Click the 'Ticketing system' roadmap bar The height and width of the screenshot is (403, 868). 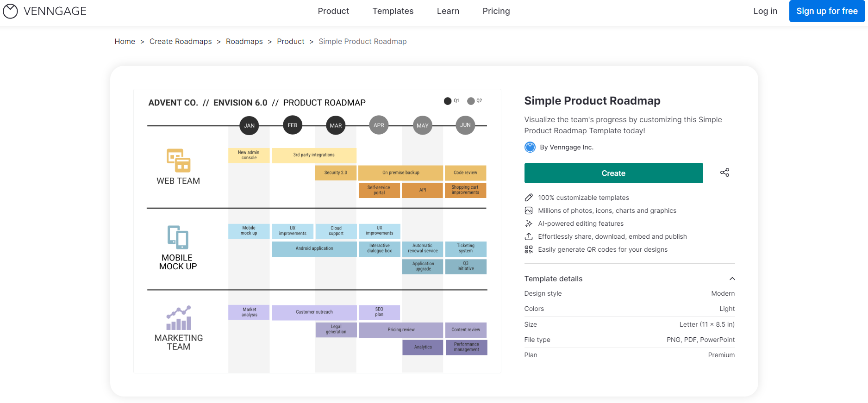pyautogui.click(x=466, y=248)
